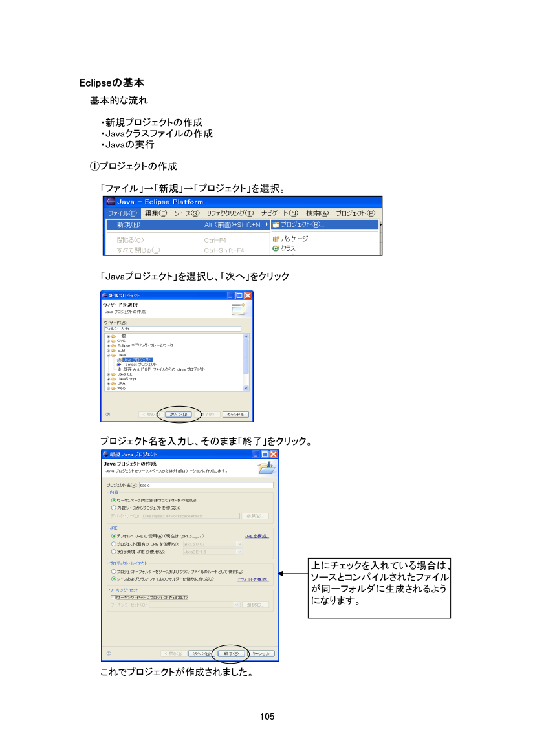Select プロジェクト固有の JRE を使用 radio button
Viewport: 535px width, 756px height.
pyautogui.click(x=114, y=544)
